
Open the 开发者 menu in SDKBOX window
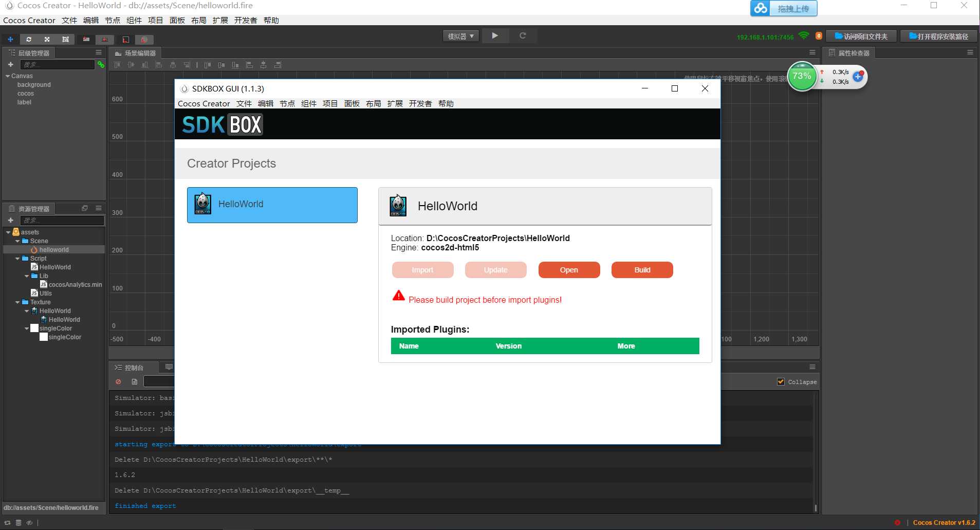pos(420,103)
